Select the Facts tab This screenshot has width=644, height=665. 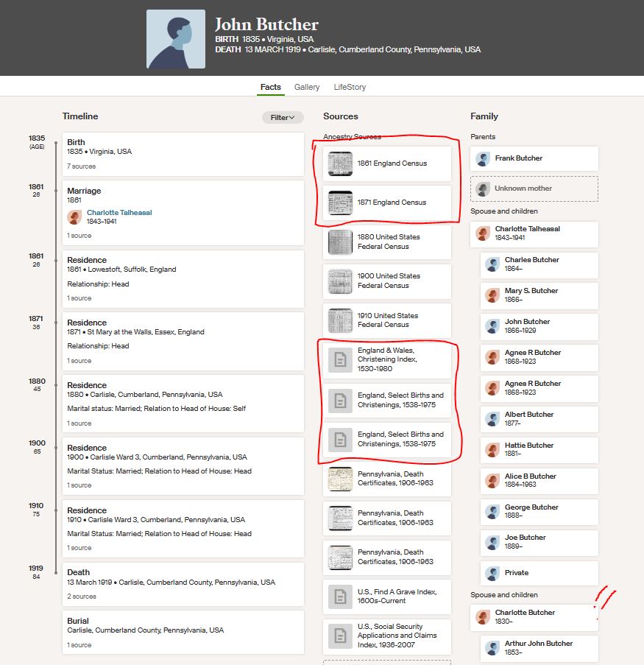tap(271, 87)
